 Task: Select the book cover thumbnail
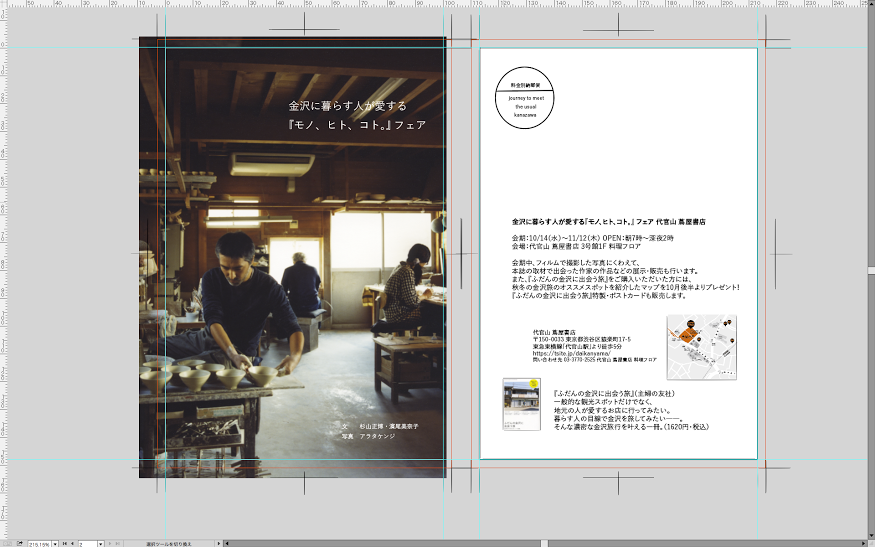click(x=522, y=404)
